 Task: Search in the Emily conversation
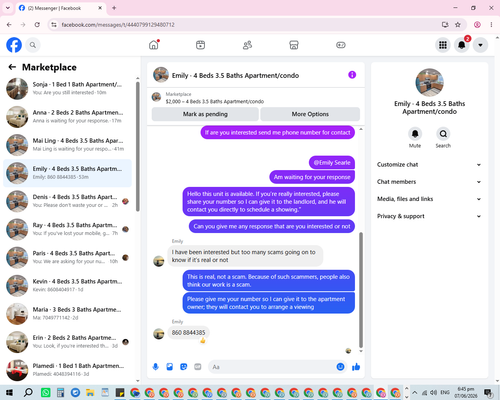coord(443,134)
